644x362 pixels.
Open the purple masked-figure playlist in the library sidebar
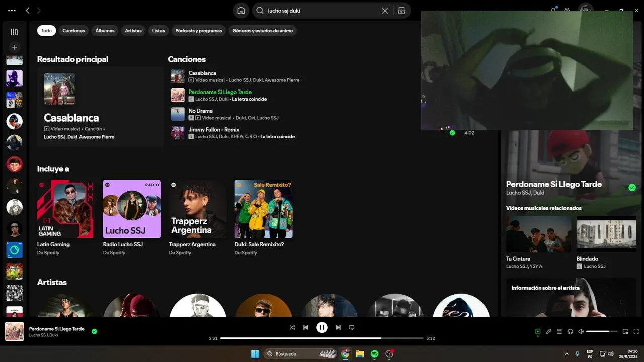click(x=14, y=78)
